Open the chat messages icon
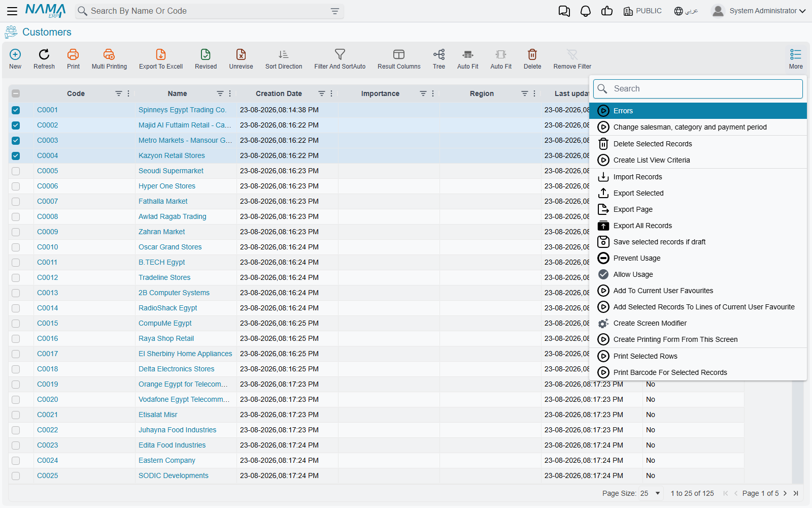812x508 pixels. pyautogui.click(x=564, y=11)
